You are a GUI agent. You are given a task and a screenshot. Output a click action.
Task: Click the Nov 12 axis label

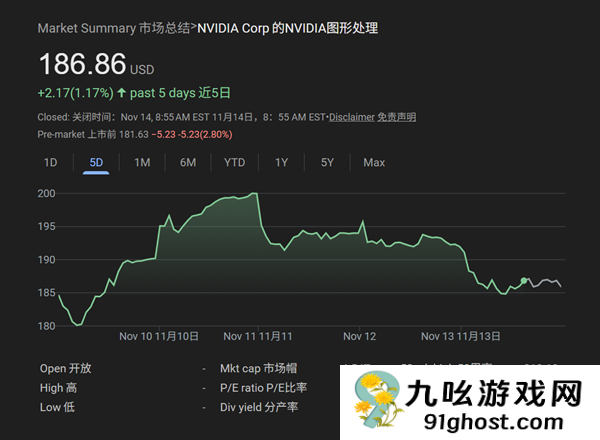(359, 336)
